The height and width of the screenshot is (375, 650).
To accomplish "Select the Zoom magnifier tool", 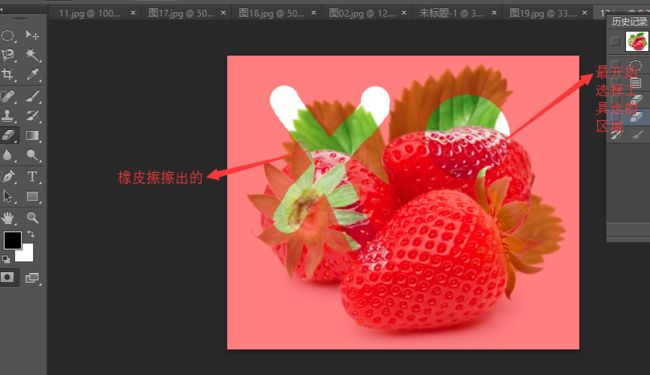I will pyautogui.click(x=32, y=218).
